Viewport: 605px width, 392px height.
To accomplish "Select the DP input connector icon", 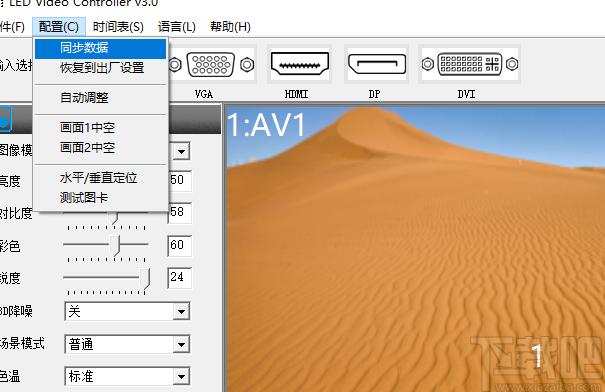I will (377, 64).
